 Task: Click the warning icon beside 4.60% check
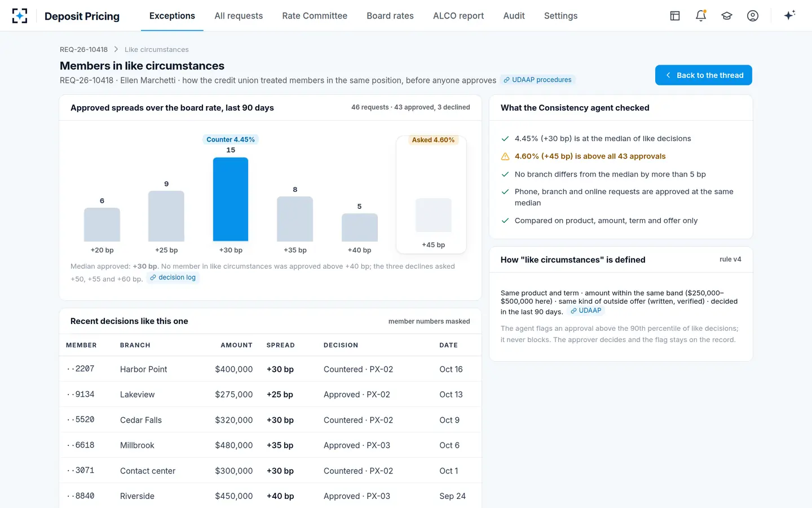(x=505, y=156)
